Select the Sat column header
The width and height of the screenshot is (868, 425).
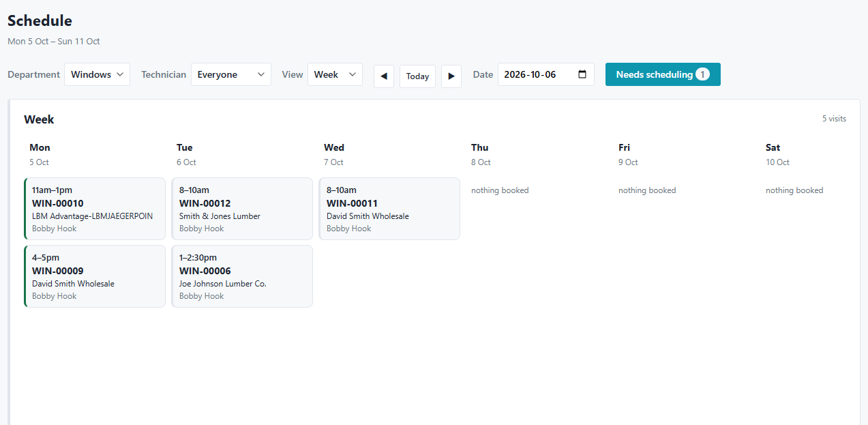(x=773, y=147)
